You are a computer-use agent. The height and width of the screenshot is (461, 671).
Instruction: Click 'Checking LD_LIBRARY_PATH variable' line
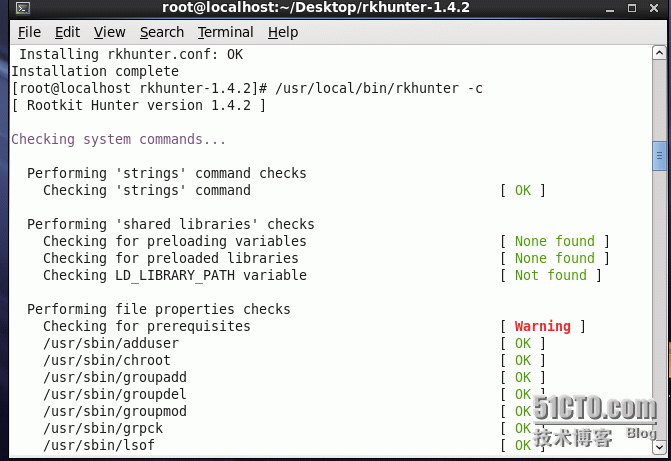click(x=175, y=275)
